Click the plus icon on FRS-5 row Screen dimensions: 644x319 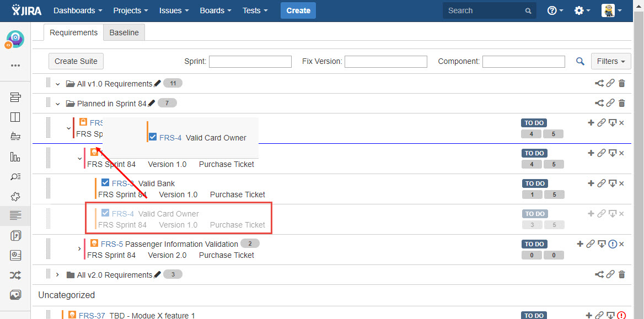(x=580, y=244)
